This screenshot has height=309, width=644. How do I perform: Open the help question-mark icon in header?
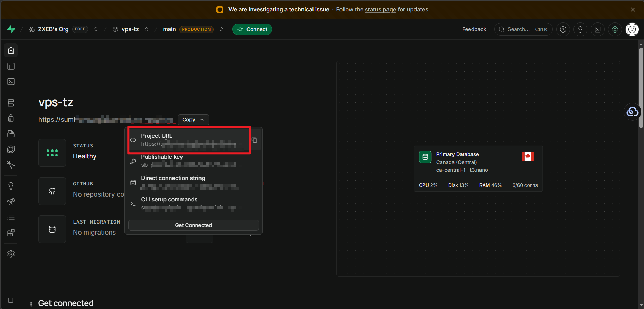tap(563, 29)
